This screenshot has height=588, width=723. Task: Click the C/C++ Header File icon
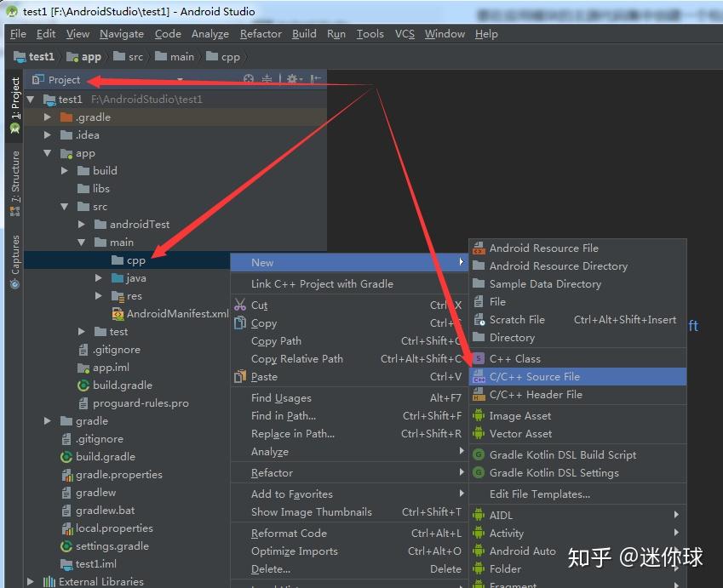(479, 395)
